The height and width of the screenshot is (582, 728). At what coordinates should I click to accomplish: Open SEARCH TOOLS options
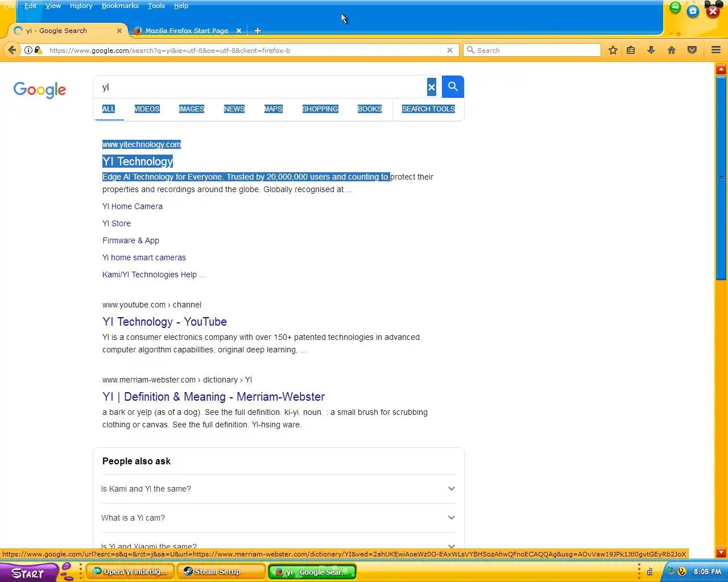click(428, 109)
